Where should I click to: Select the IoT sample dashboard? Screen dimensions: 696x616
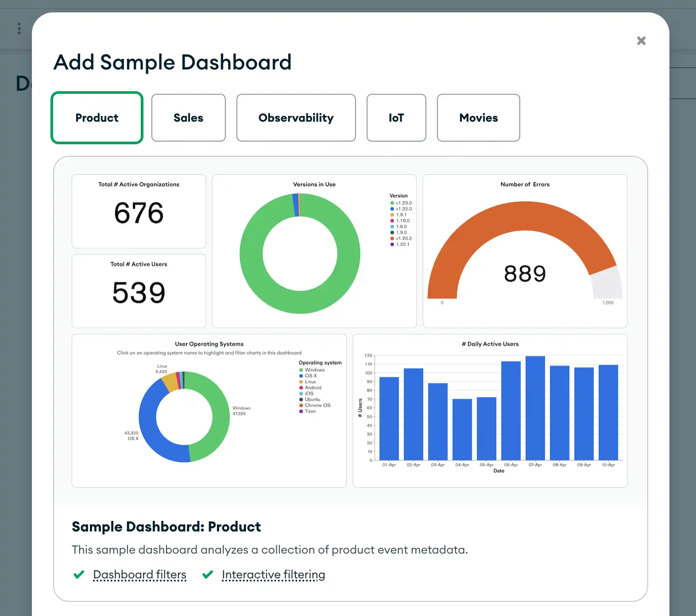(x=396, y=118)
